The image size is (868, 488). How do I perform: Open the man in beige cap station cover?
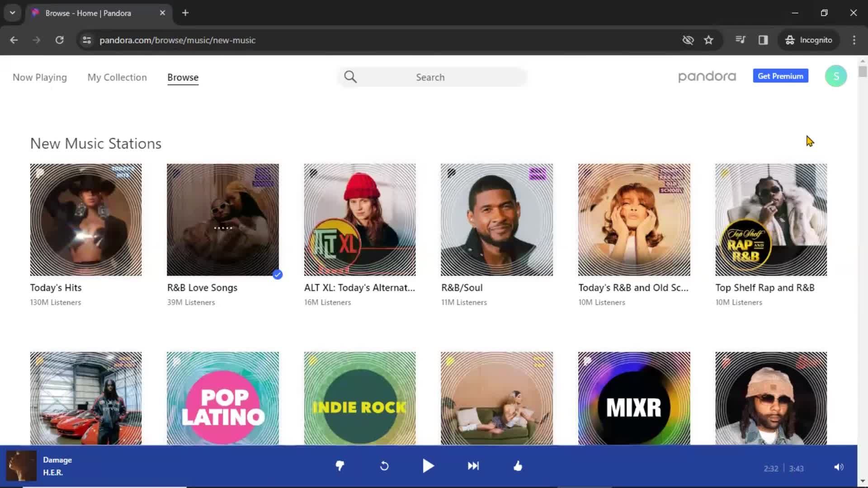pos(771,399)
